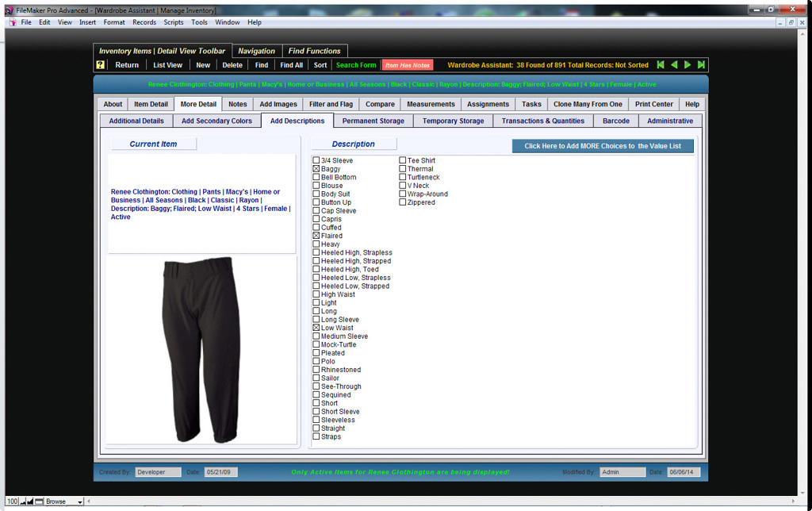Screen dimensions: 812x511
Task: Check the 3/4 Sleeve checkbox
Action: pyautogui.click(x=316, y=160)
